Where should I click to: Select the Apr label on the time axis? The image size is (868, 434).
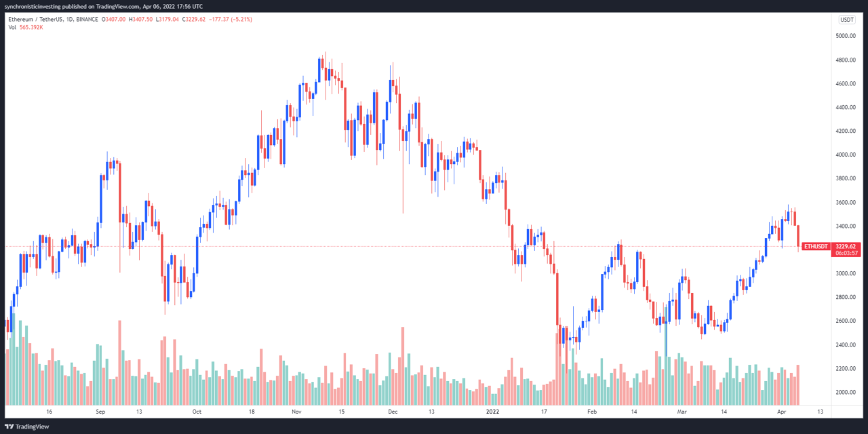(x=781, y=412)
